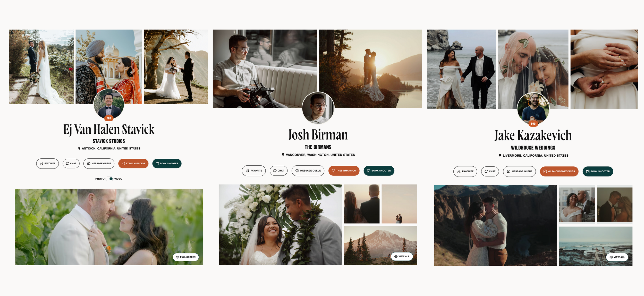This screenshot has width=644, height=296.
Task: Open the WILDHOUSEWEDDINGS Instagram link
Action: click(559, 172)
